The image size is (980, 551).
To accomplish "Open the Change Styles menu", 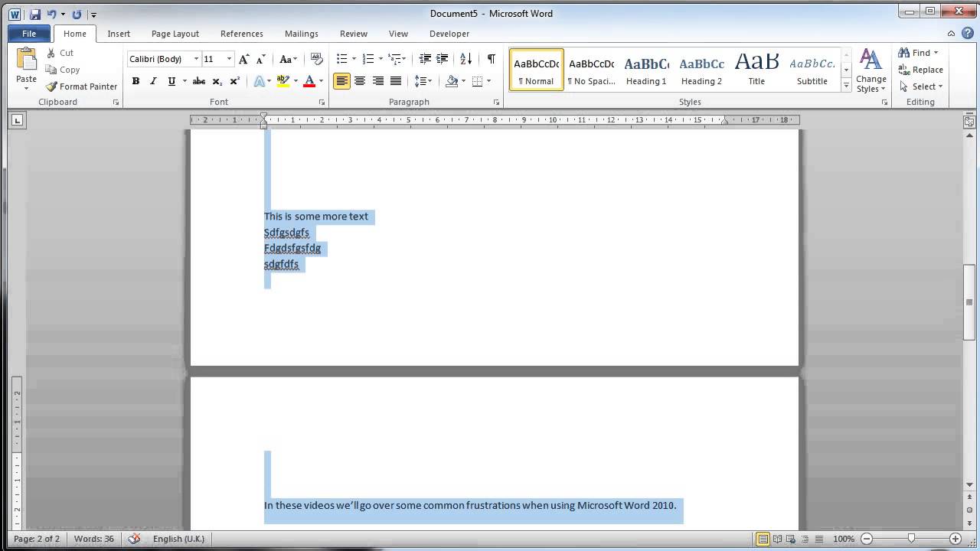I will pyautogui.click(x=871, y=70).
